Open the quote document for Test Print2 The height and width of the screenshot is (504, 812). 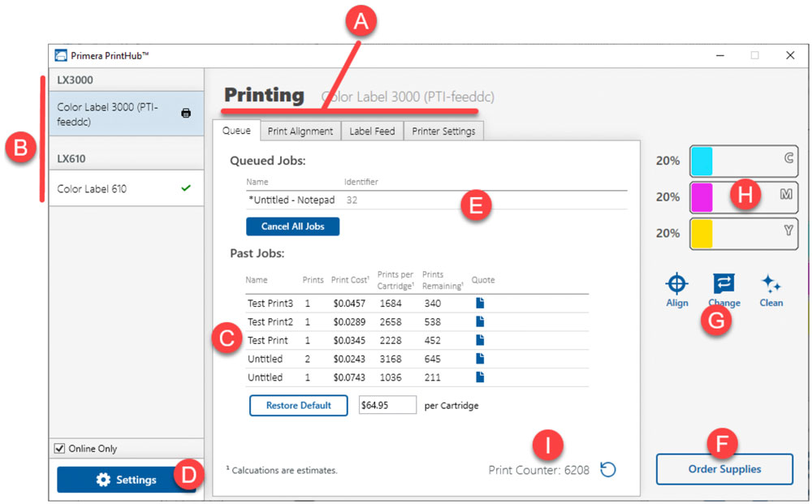480,322
